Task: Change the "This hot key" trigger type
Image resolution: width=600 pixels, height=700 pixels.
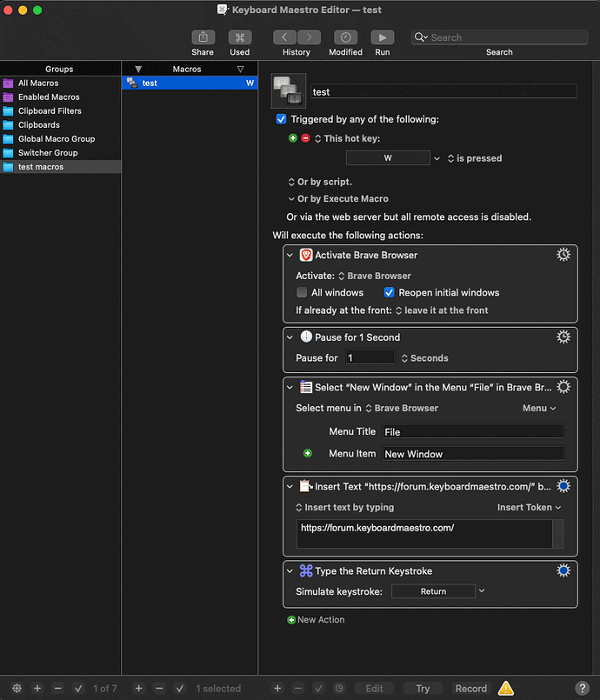Action: point(348,138)
